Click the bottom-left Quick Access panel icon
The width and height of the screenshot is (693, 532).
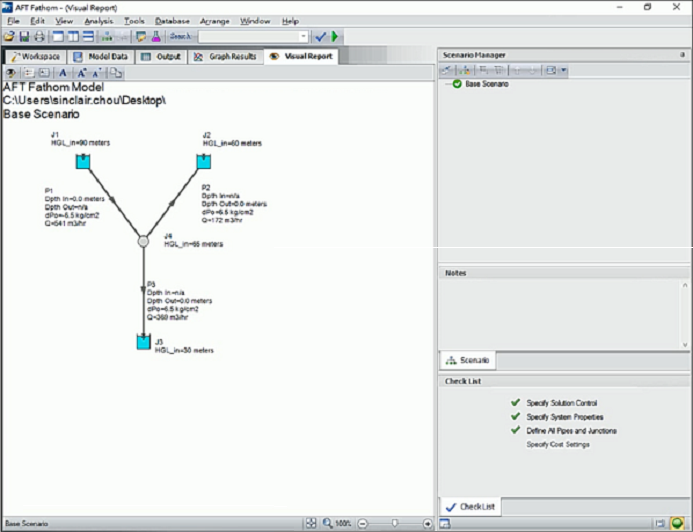click(x=445, y=524)
